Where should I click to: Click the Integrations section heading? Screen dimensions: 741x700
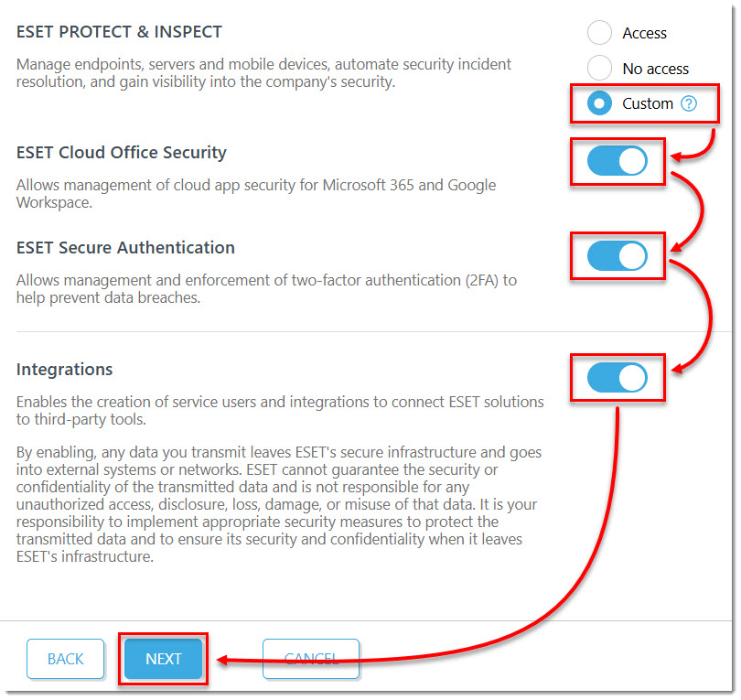[x=64, y=369]
